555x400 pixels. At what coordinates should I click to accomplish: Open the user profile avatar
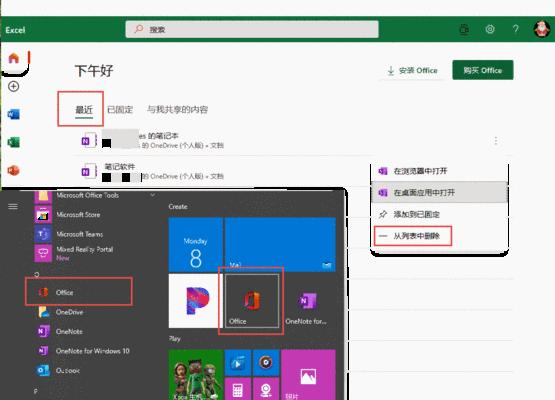click(542, 29)
